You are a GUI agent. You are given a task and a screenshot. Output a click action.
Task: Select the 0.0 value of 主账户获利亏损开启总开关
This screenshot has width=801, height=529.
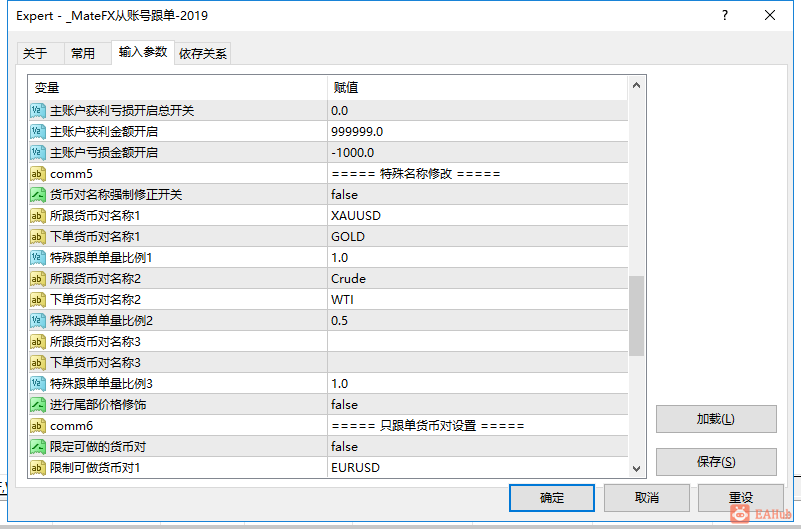[x=478, y=110]
